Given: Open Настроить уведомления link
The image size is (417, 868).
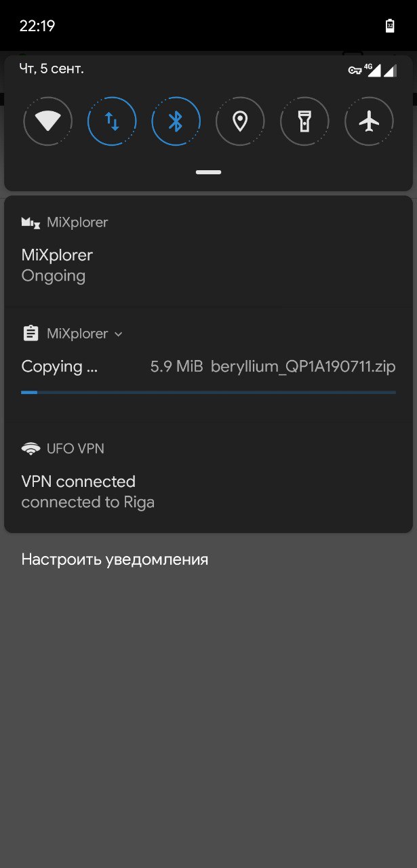Looking at the screenshot, I should coord(115,559).
